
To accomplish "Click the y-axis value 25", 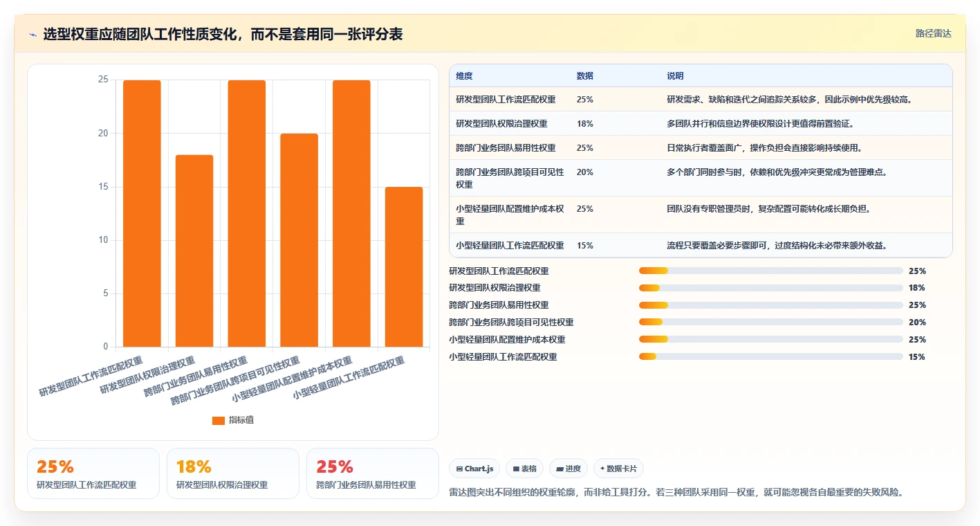I will click(x=103, y=80).
